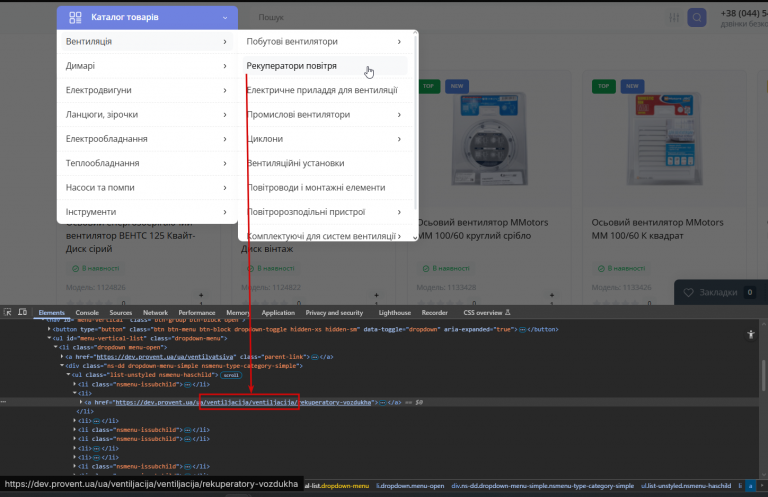The image size is (768, 497).
Task: Click the catalog grid icon
Action: (75, 18)
